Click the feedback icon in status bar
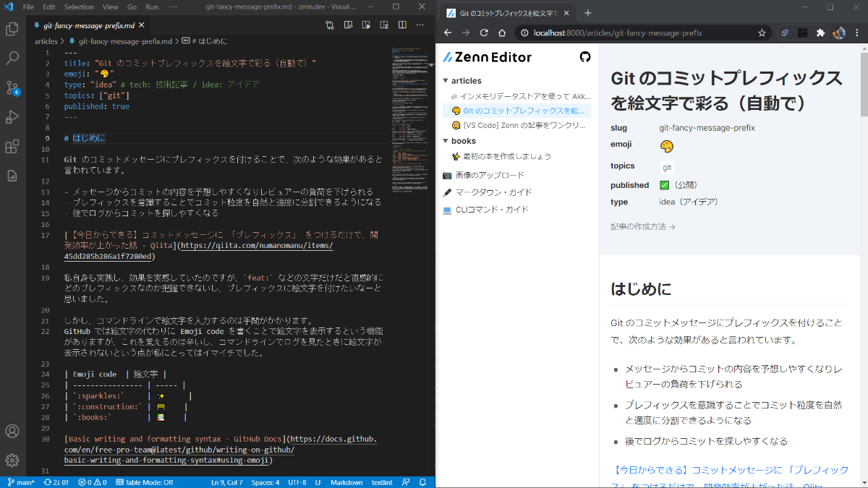 pos(404,482)
